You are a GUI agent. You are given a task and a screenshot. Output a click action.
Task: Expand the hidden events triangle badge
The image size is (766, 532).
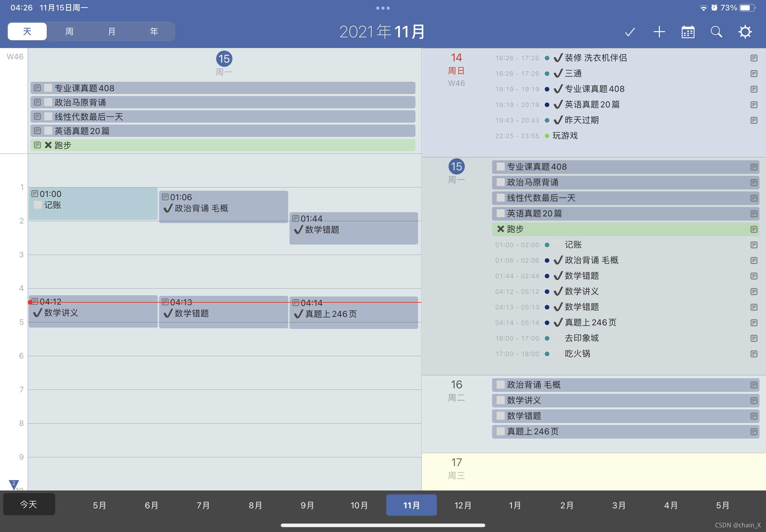point(14,484)
